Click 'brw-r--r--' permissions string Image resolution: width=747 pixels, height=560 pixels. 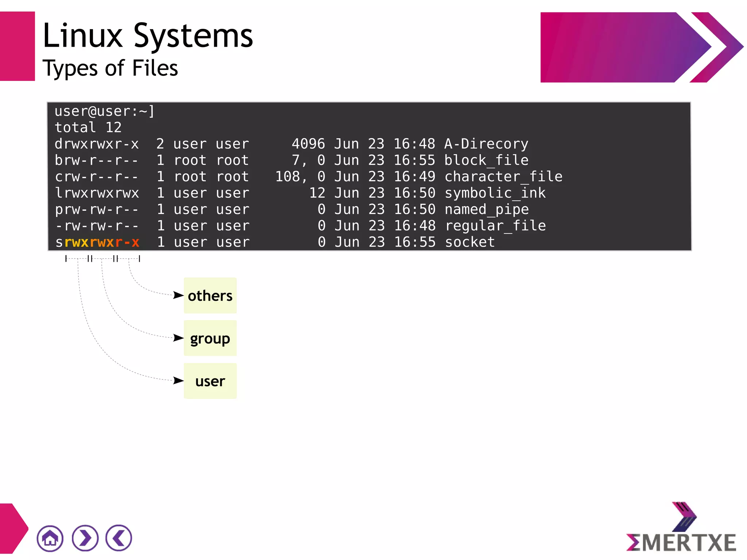pos(97,160)
